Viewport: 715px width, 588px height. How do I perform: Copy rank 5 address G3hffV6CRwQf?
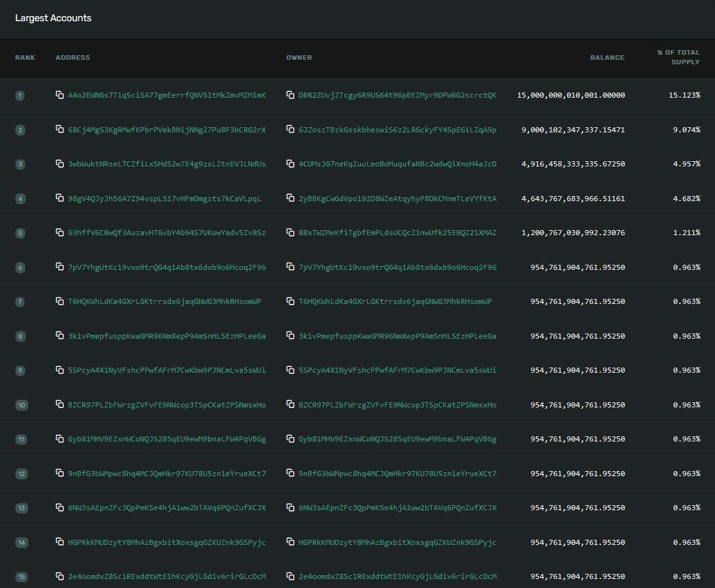60,232
